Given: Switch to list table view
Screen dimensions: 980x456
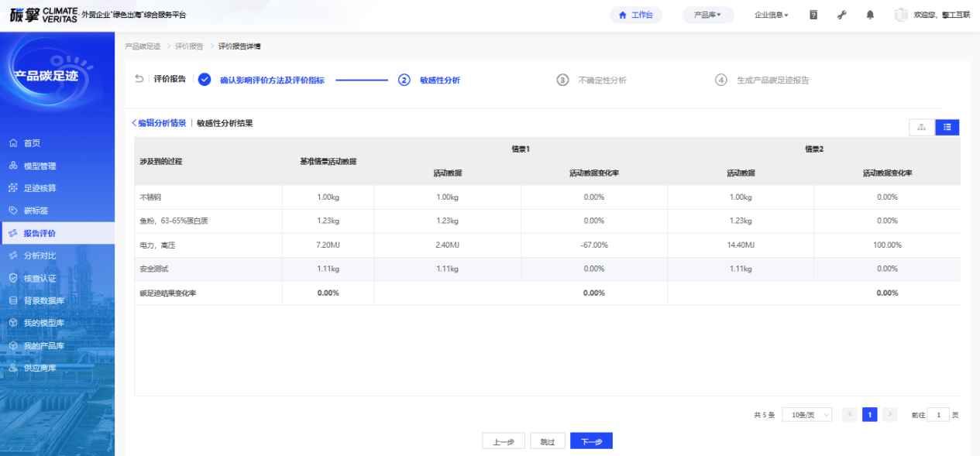Looking at the screenshot, I should click(947, 128).
